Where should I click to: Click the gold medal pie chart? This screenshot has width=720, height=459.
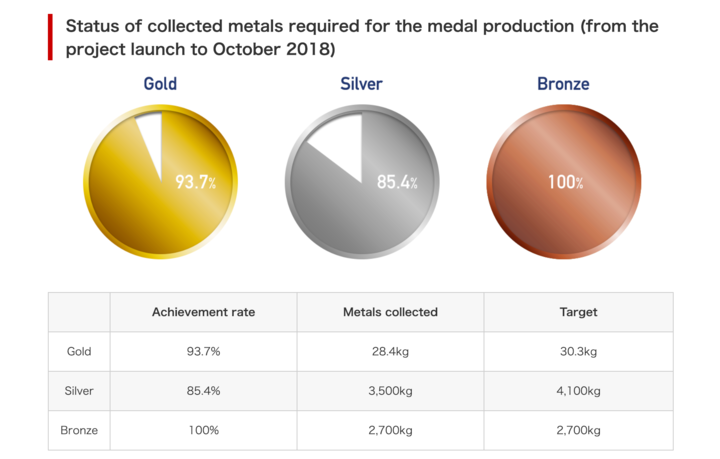click(x=160, y=182)
